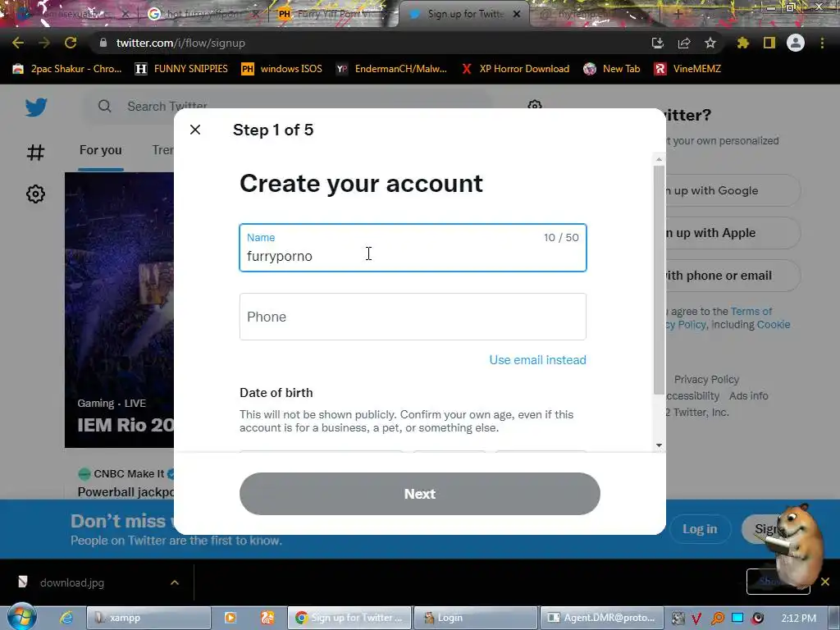This screenshot has width=840, height=630.
Task: Open the download.jpg file in downloads bar
Action: pos(72,582)
